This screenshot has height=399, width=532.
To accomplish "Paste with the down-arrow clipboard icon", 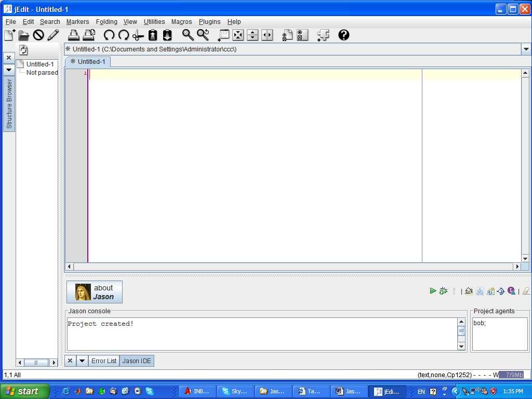I will [x=167, y=35].
